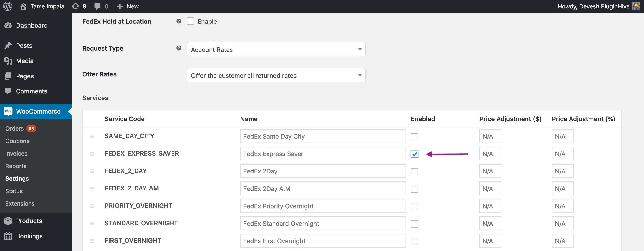Select Account Rates from dropdown

(x=275, y=49)
